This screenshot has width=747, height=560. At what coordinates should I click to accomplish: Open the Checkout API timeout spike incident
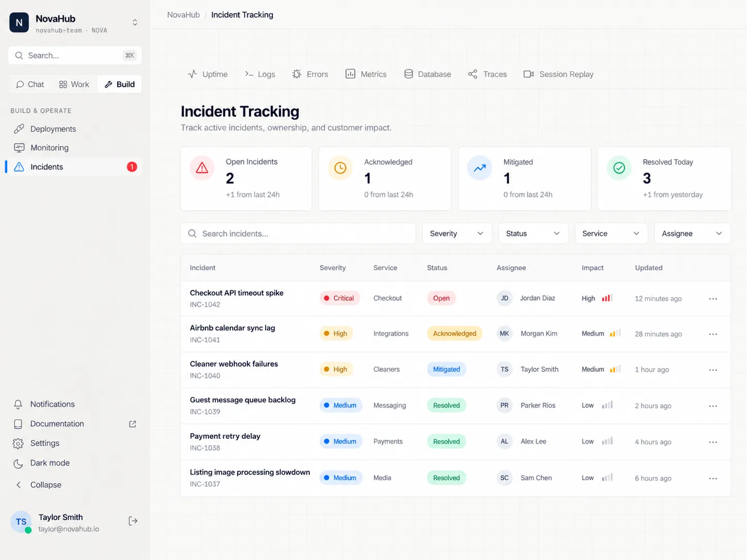click(237, 293)
